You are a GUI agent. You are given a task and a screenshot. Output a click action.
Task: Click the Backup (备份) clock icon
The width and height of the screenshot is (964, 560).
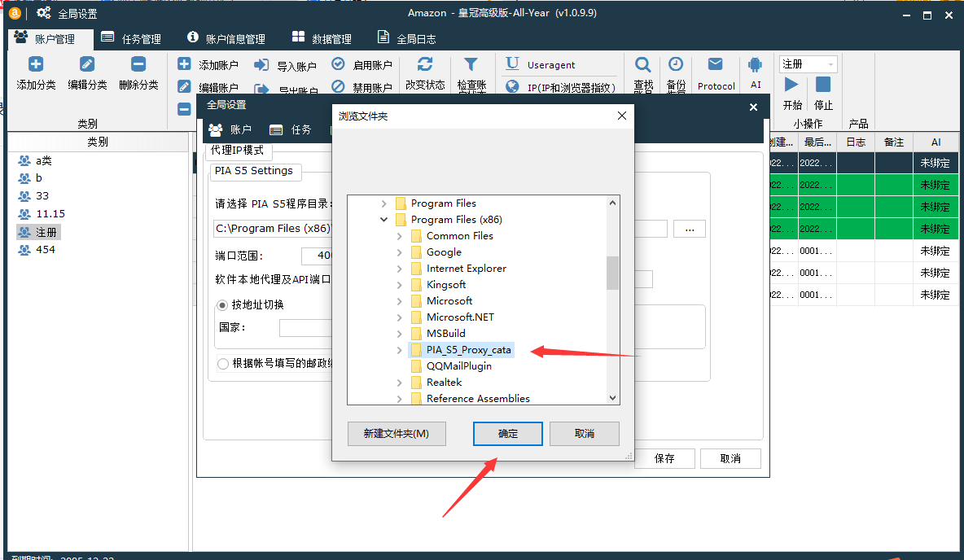point(676,64)
